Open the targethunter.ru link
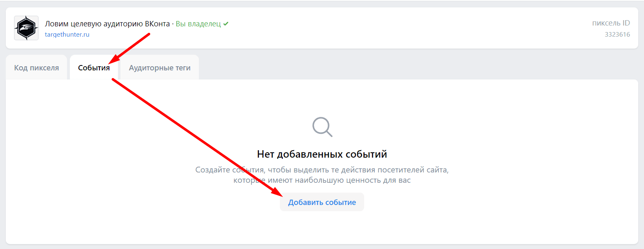The height and width of the screenshot is (249, 644). coord(67,34)
